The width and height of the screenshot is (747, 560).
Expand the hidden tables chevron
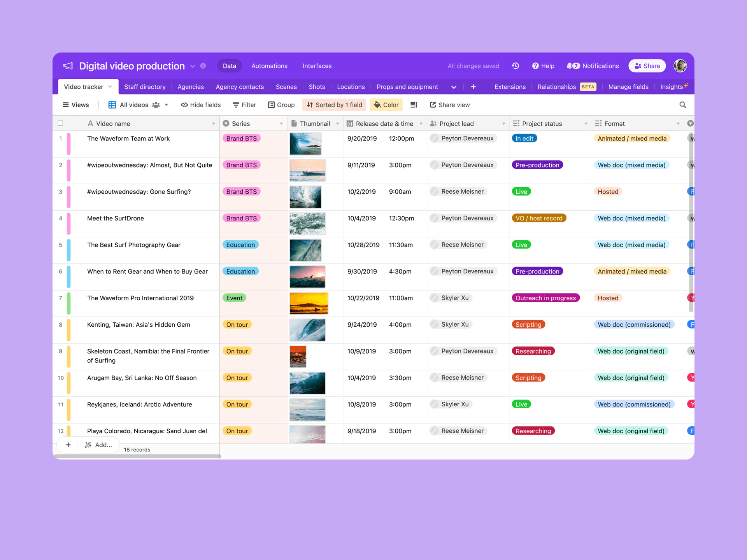pyautogui.click(x=454, y=87)
